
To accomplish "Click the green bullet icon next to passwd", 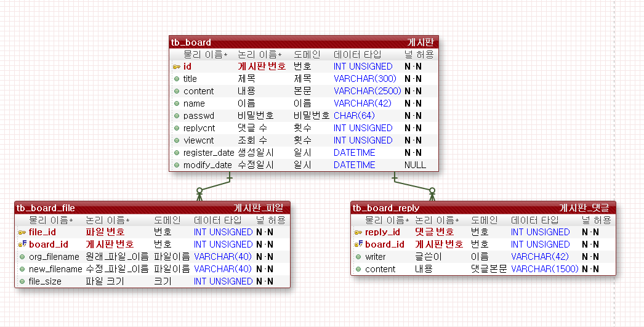I will pos(177,116).
